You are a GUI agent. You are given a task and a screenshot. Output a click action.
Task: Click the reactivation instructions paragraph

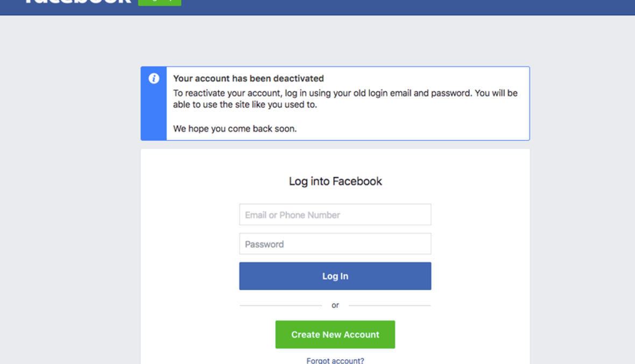click(344, 98)
